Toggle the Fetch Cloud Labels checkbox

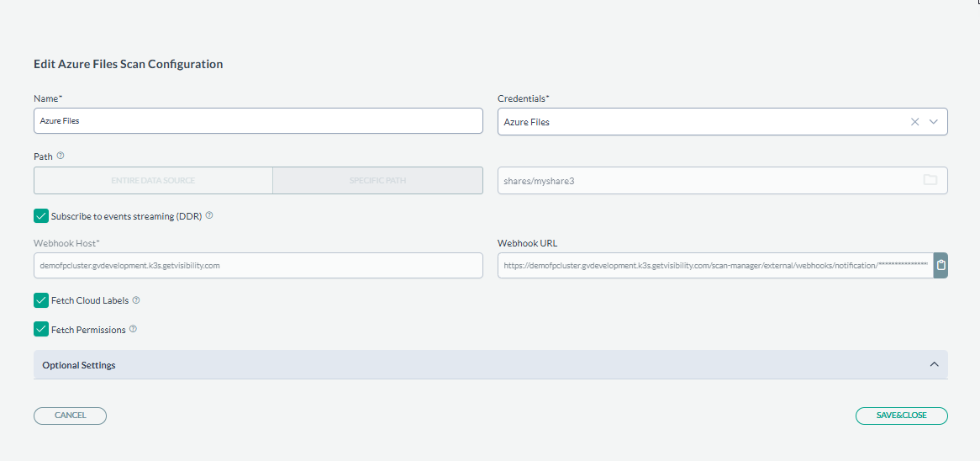[x=41, y=300]
